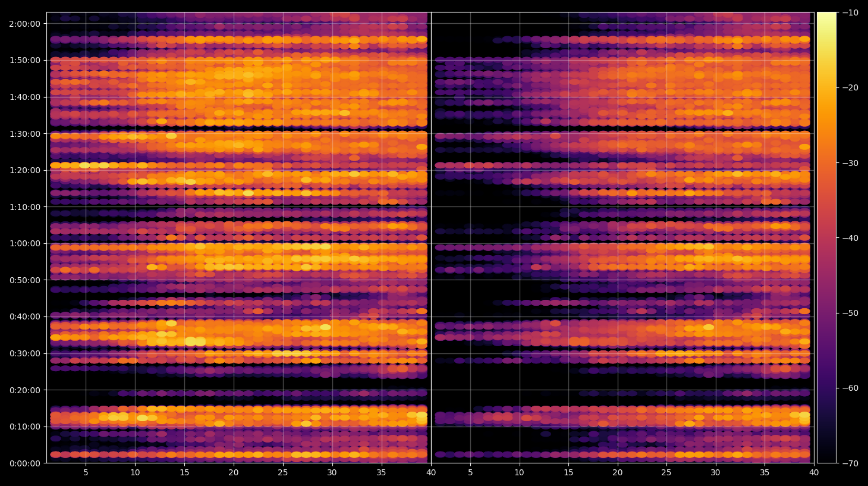
Task: Select the −20 colorbar scale label
Action: coord(850,87)
